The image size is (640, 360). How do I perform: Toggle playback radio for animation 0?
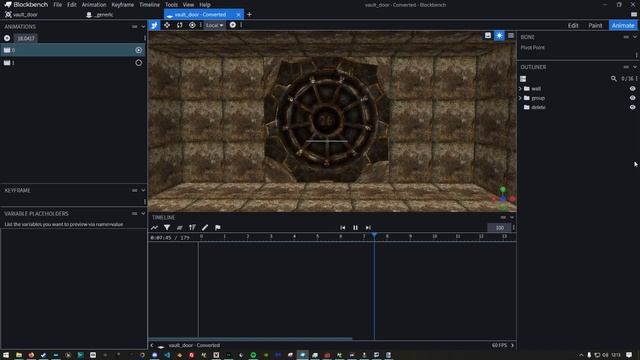tap(139, 50)
